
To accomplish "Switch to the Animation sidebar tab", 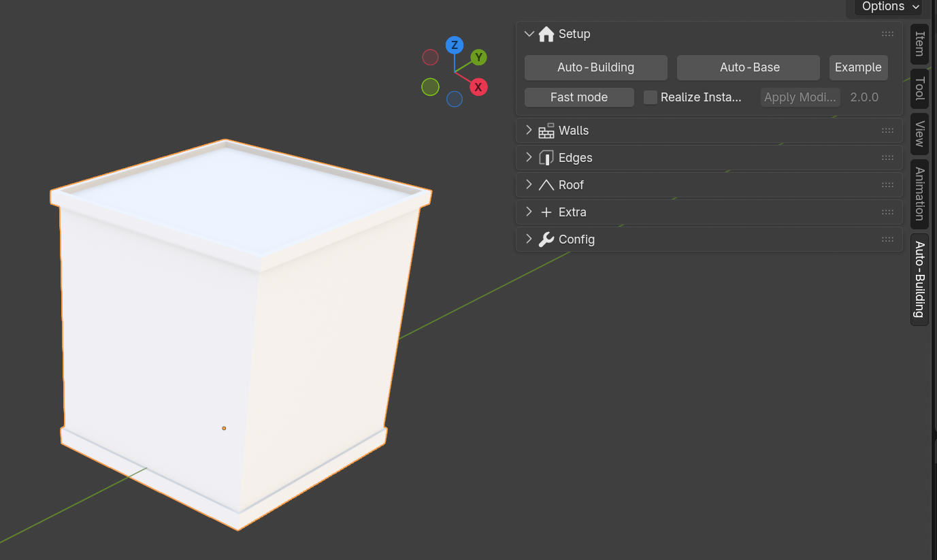I will (x=919, y=194).
